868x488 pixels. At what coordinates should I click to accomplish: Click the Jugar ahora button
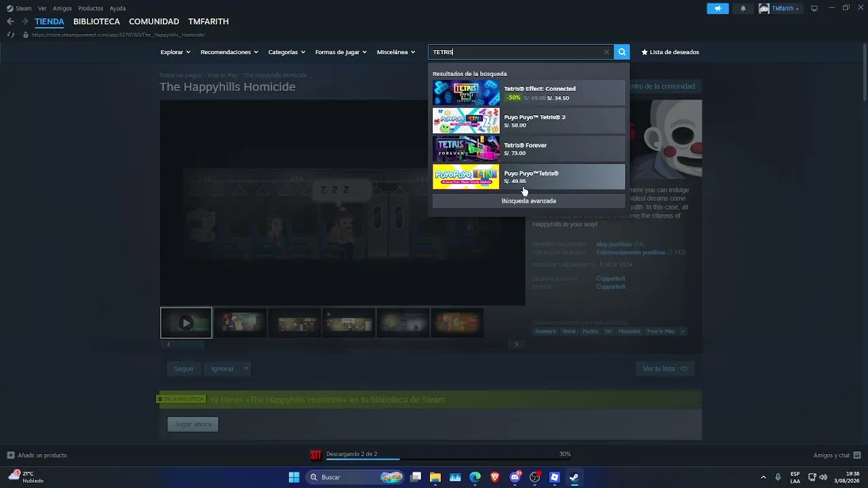coord(193,424)
